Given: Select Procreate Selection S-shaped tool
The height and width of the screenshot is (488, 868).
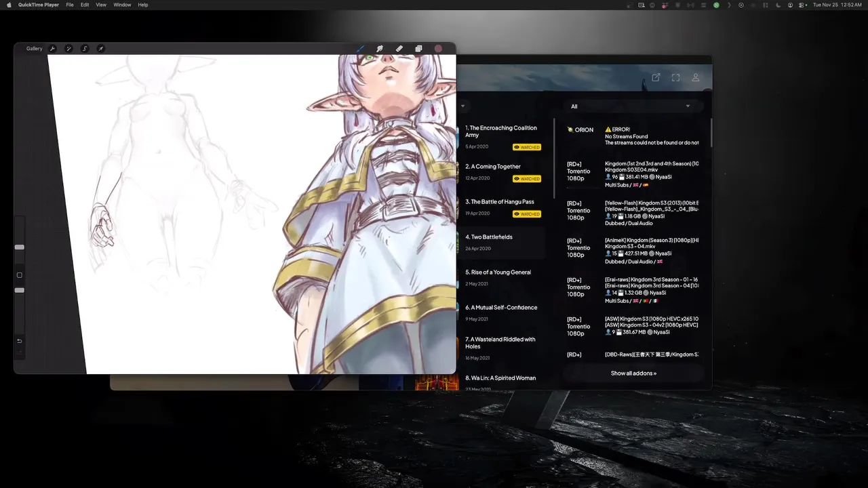Looking at the screenshot, I should (85, 49).
